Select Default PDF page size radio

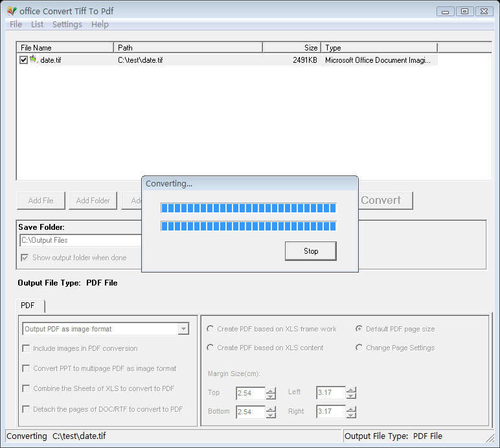coord(359,328)
